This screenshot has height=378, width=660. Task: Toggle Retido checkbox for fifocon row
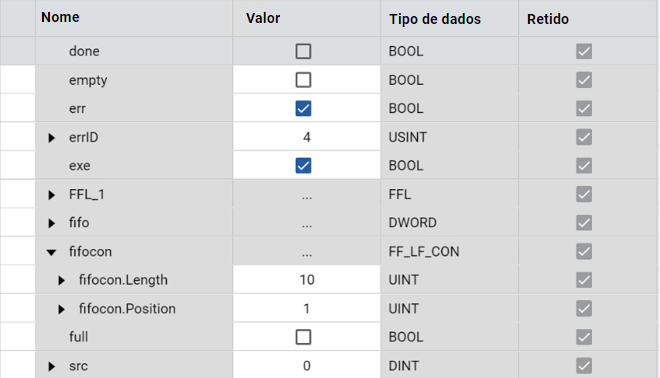584,251
